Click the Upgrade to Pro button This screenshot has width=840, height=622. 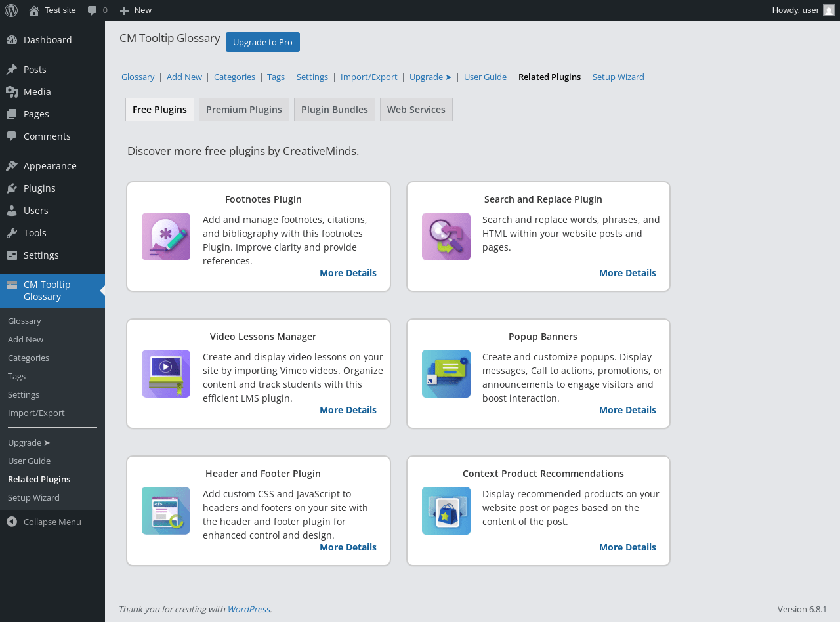coord(262,42)
